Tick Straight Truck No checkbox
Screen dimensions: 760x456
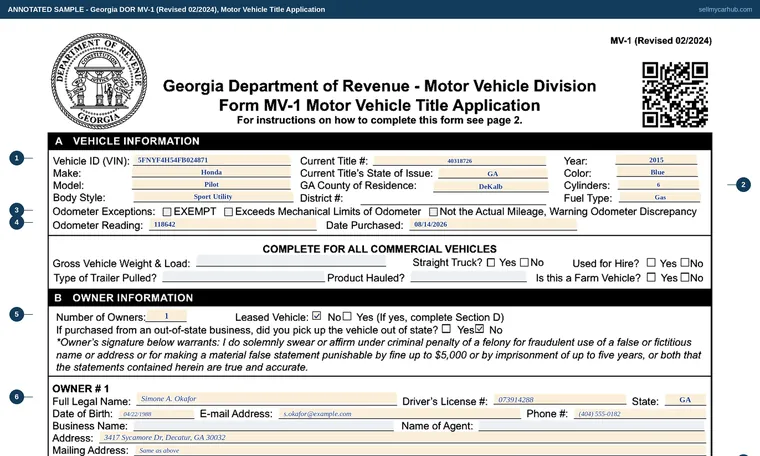(524, 262)
